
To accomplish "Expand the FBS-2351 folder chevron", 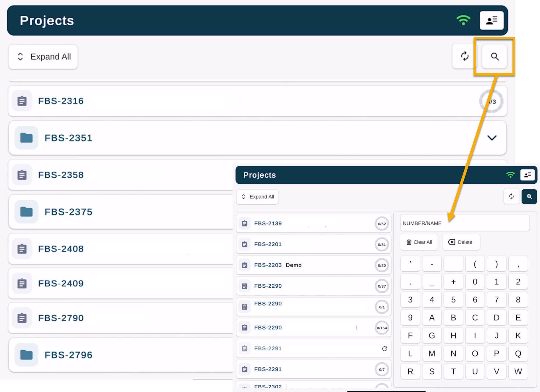I will point(492,138).
